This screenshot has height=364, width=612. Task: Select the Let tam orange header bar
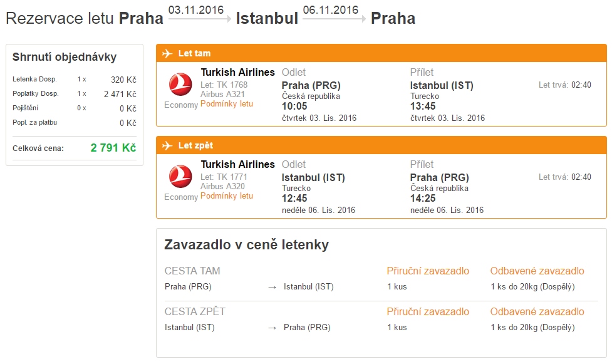click(381, 53)
